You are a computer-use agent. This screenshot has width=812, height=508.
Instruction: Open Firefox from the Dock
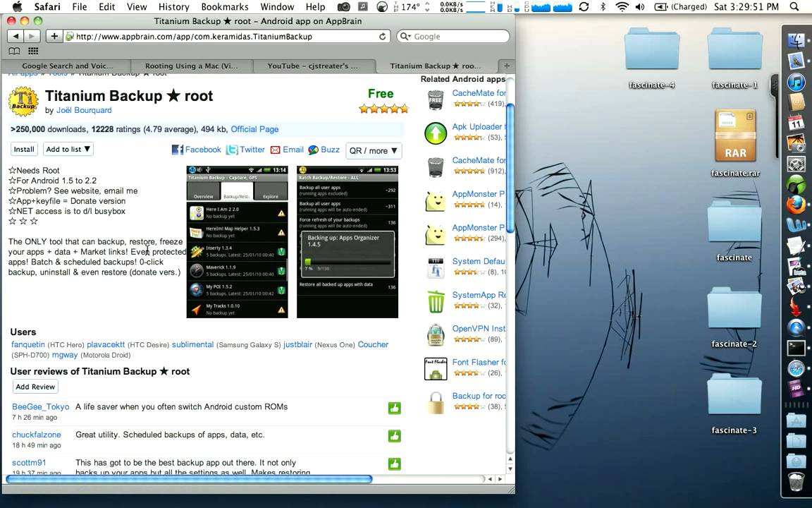pyautogui.click(x=796, y=204)
